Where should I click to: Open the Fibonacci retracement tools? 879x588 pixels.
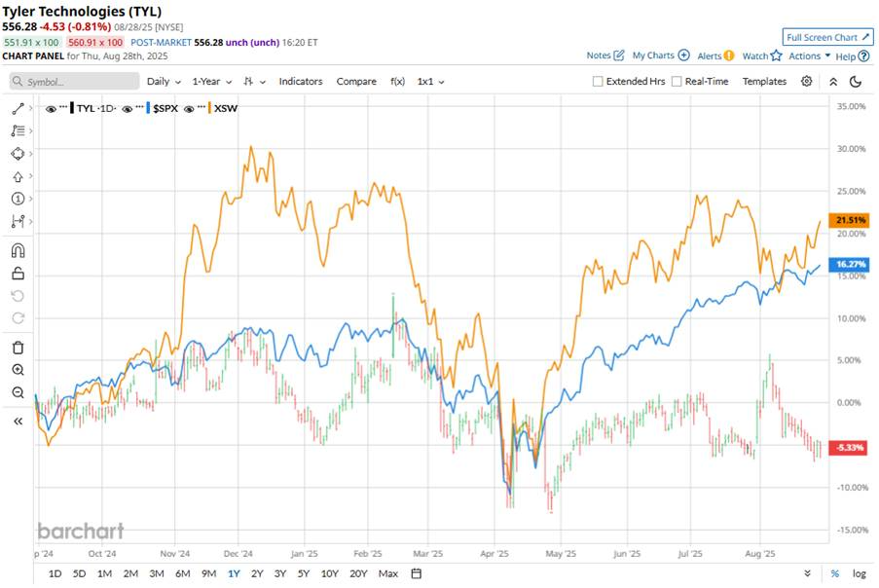(x=18, y=130)
